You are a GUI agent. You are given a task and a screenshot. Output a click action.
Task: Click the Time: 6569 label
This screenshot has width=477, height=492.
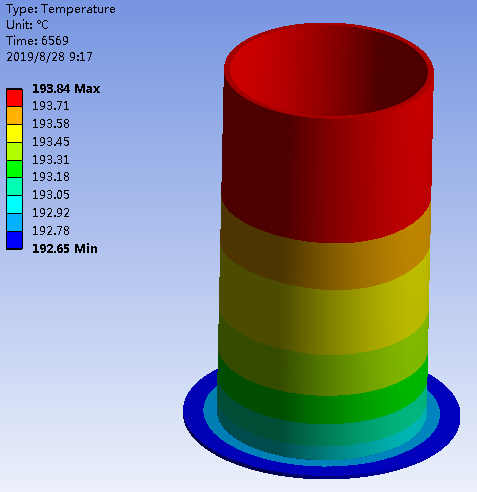point(37,41)
